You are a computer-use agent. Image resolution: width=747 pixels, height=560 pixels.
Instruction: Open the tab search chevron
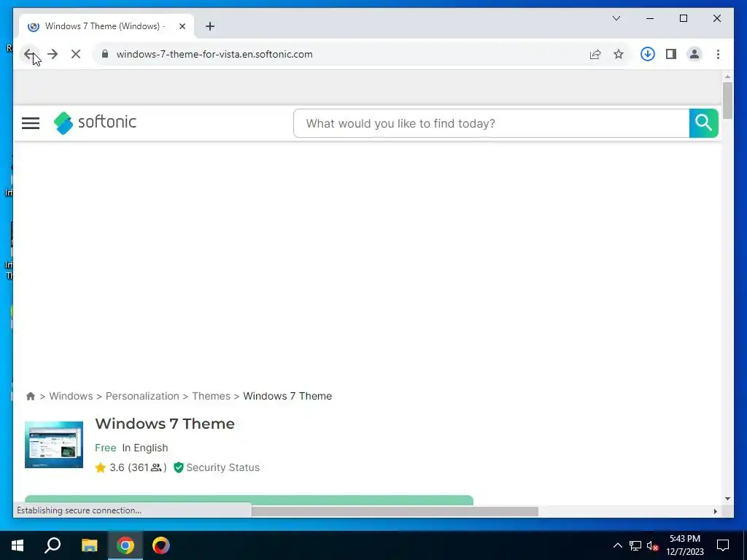pos(616,18)
